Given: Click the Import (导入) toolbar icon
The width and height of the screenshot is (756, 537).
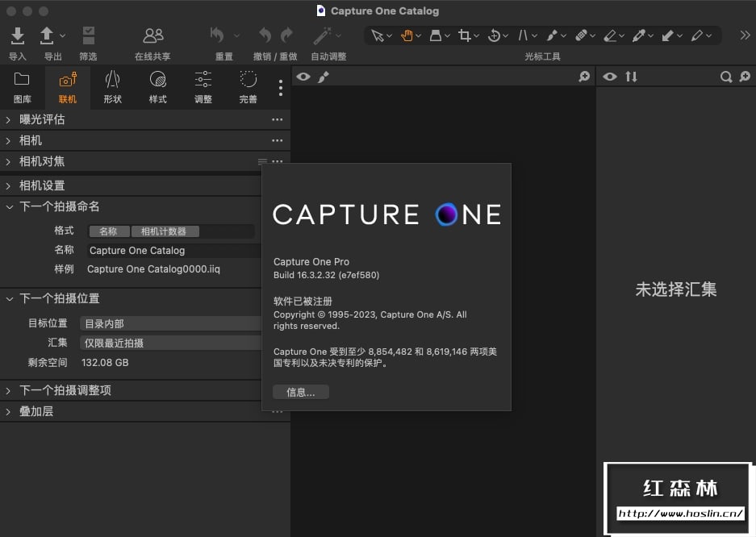Looking at the screenshot, I should pos(18,36).
